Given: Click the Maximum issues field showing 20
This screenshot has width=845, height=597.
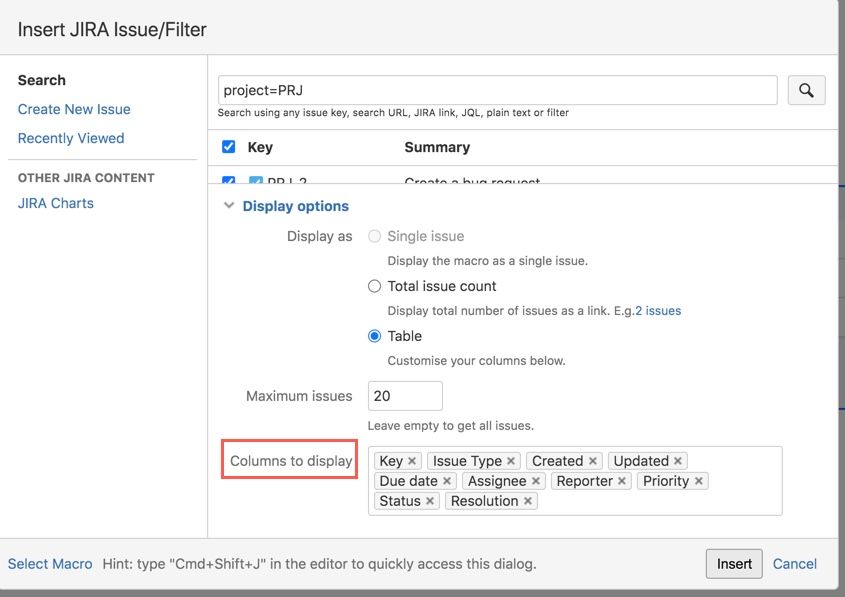Looking at the screenshot, I should pos(405,396).
